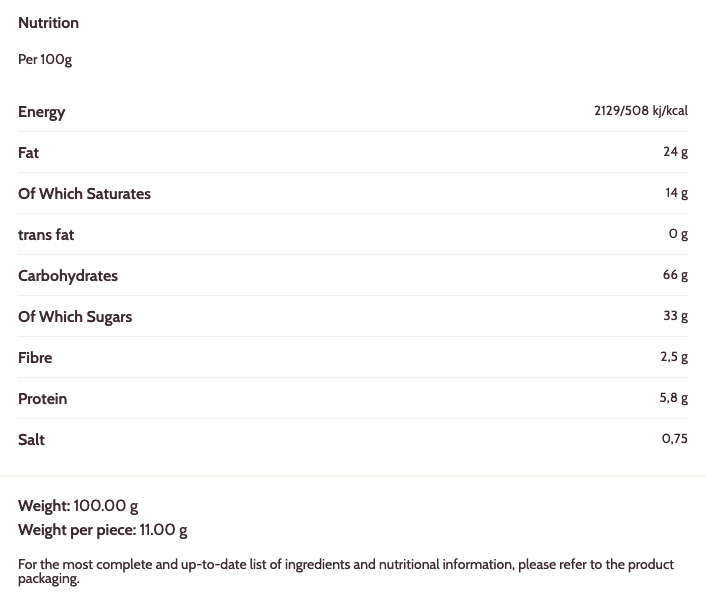Select the 24 g fat value
The height and width of the screenshot is (596, 706).
coord(675,152)
